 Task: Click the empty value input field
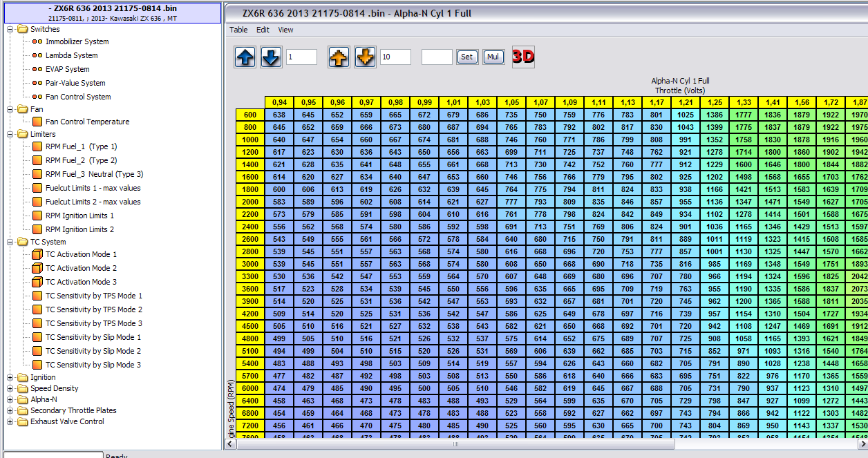coord(437,57)
